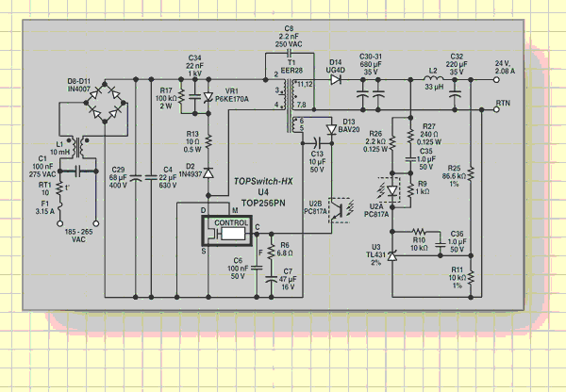Click the R13 10 Ω 0.5 W label
Viewport: 566px width, 392px height.
[192, 141]
